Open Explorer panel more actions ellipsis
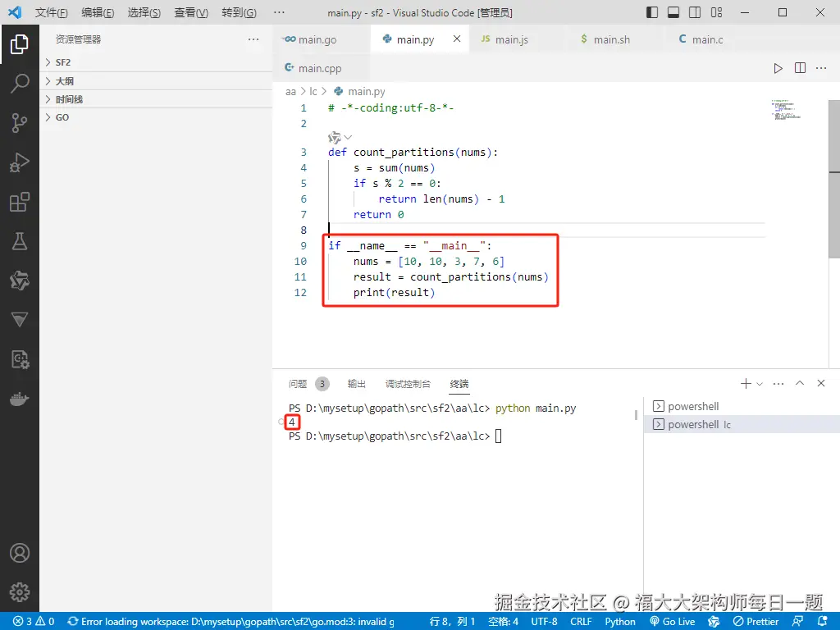 pos(253,39)
